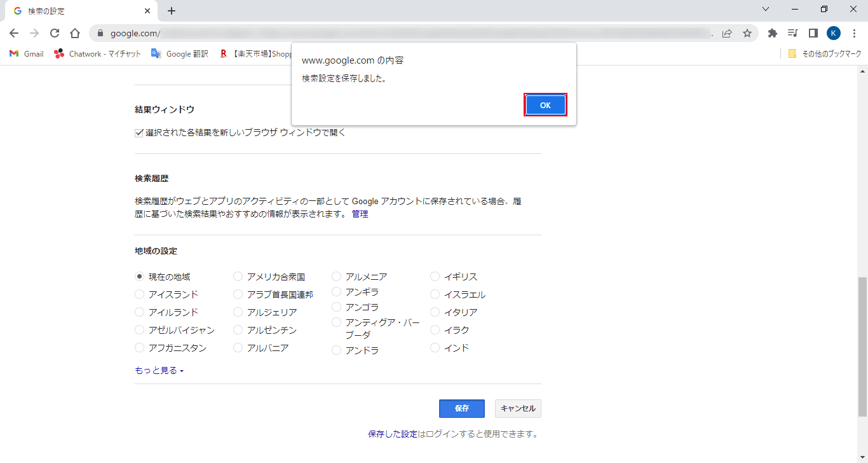Select アンドラ as region
This screenshot has width=868, height=463.
tap(336, 350)
